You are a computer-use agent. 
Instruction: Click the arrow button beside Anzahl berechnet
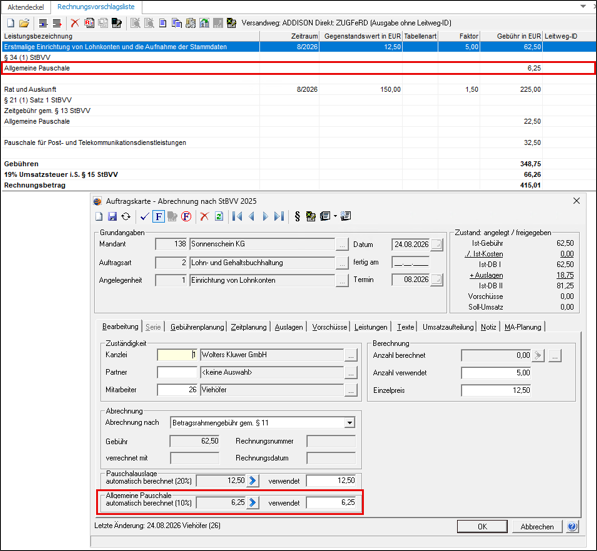point(538,355)
